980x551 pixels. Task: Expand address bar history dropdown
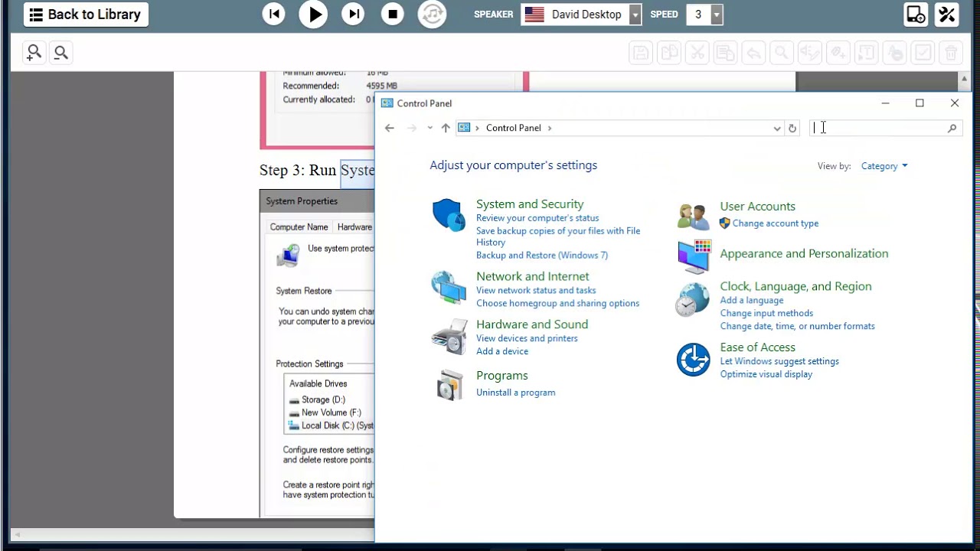[x=777, y=129]
